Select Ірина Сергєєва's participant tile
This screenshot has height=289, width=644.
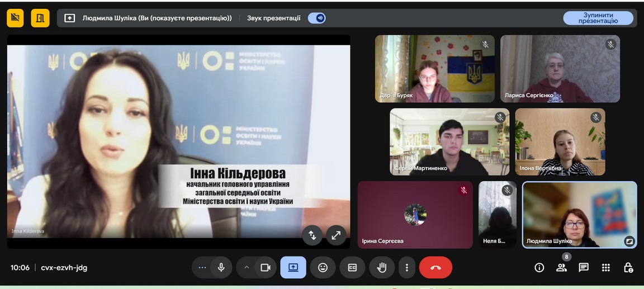click(415, 215)
